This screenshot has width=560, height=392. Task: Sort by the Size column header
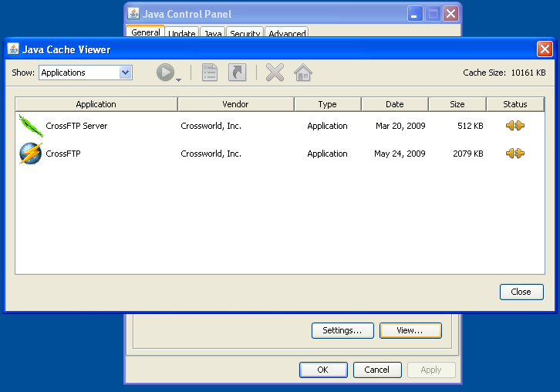click(x=457, y=104)
